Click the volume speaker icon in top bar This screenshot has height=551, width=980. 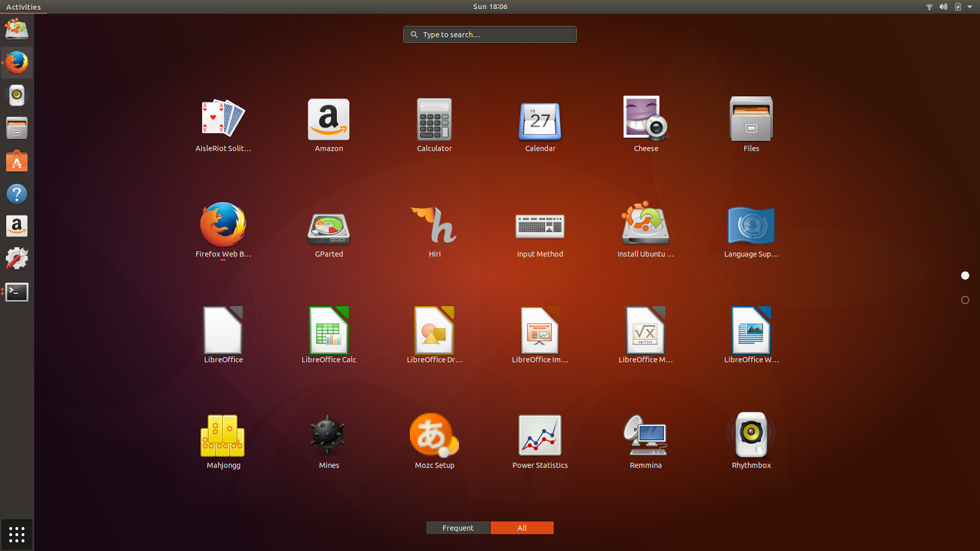tap(943, 7)
